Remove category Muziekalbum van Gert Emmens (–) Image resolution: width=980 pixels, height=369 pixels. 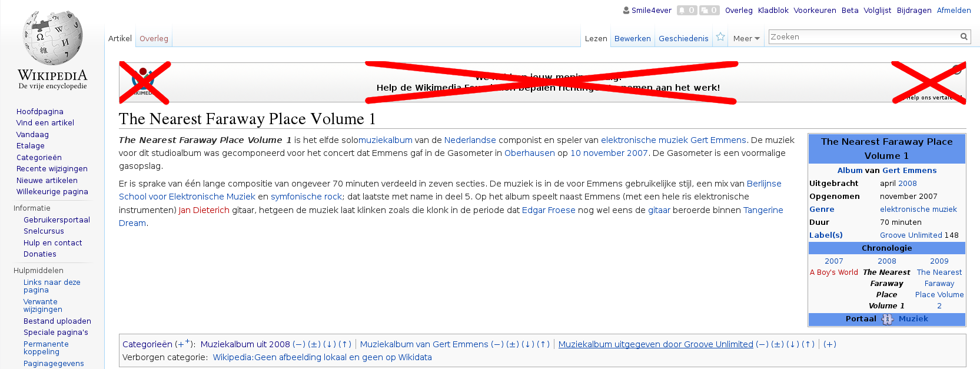[x=497, y=344]
